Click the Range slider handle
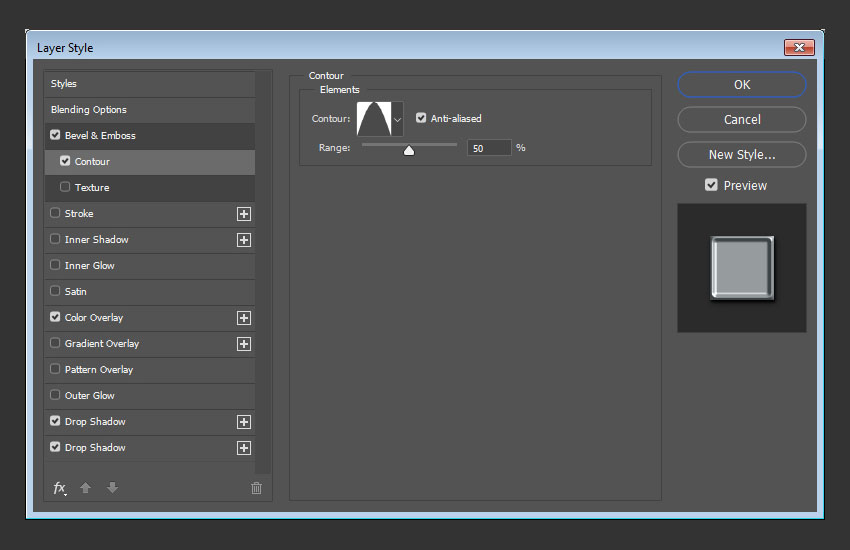 409,150
